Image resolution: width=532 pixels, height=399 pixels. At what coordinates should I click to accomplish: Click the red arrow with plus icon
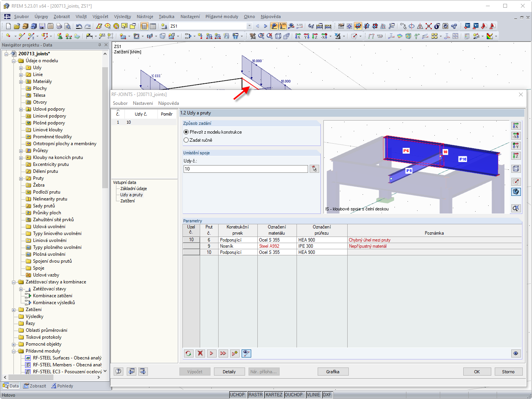coord(235,353)
